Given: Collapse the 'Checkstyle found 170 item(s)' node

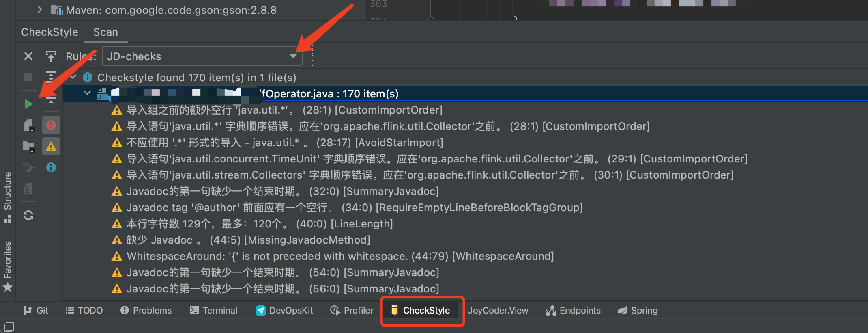Looking at the screenshot, I should click(x=72, y=77).
